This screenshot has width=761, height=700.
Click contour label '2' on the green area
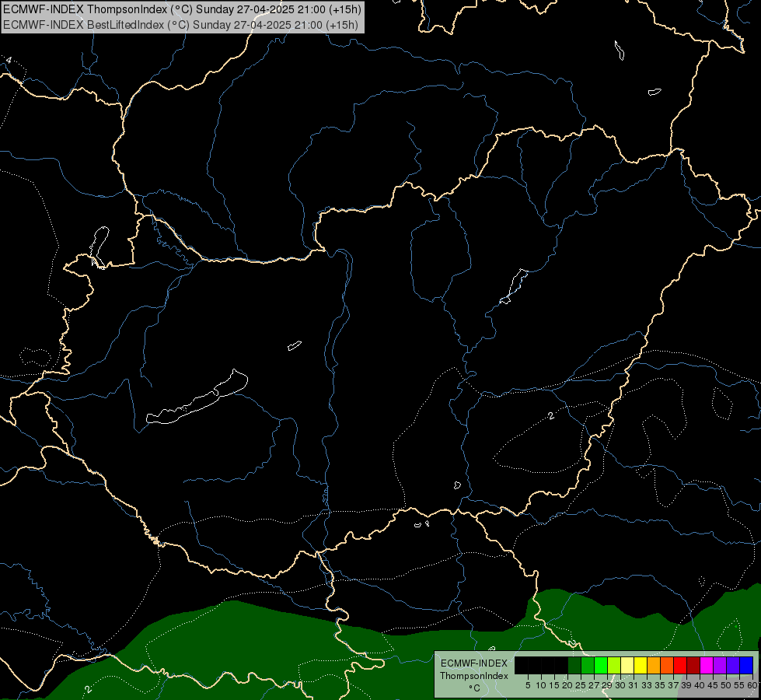(87, 689)
